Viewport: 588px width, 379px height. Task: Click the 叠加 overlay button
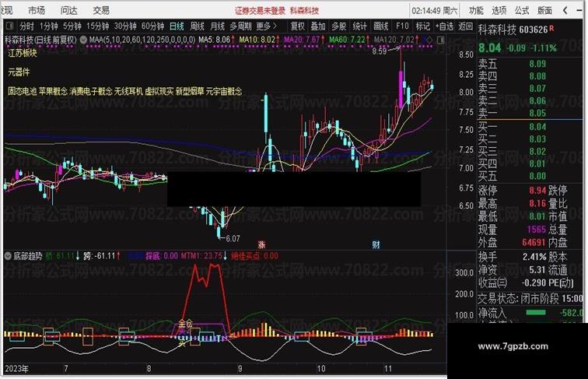318,26
